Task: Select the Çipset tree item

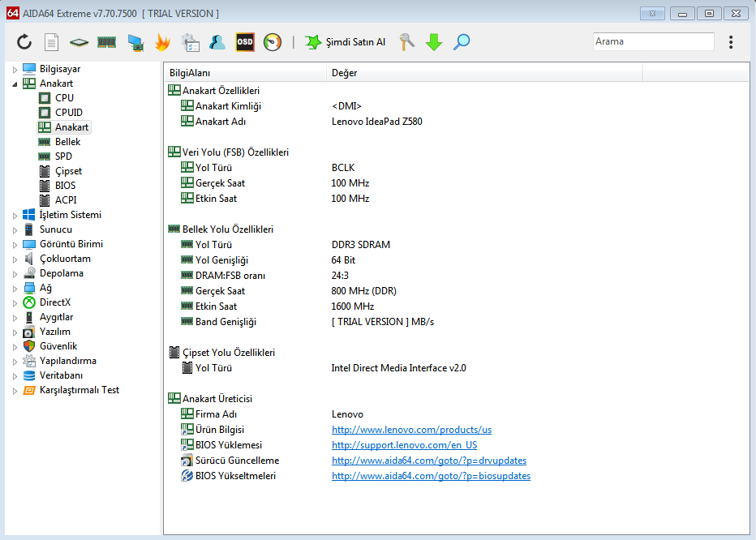Action: tap(68, 171)
